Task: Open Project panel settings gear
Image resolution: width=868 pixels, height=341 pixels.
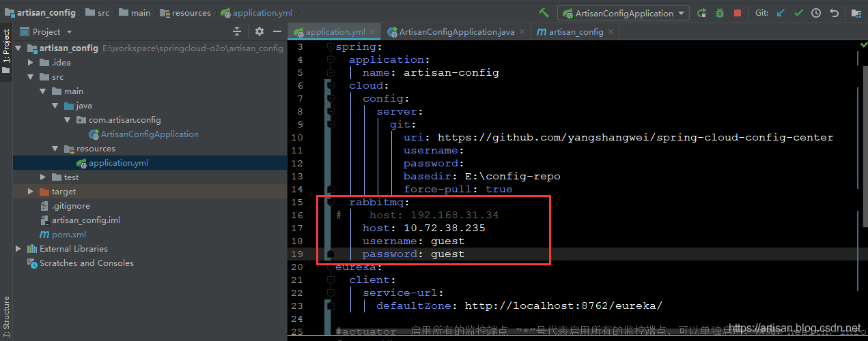Action: (x=259, y=31)
